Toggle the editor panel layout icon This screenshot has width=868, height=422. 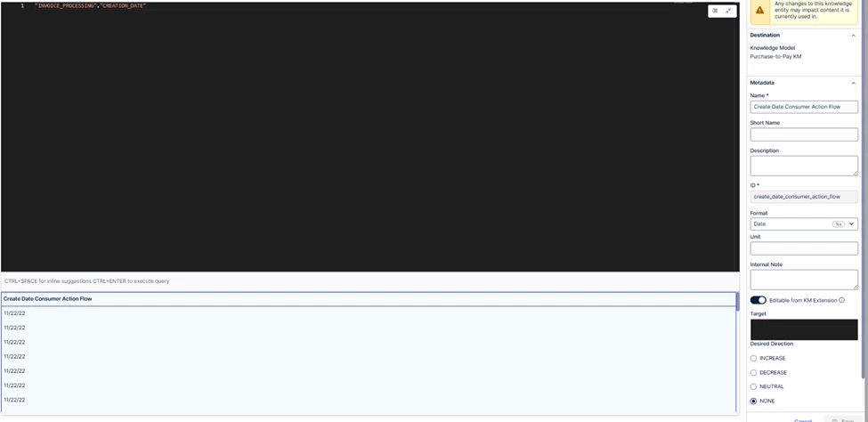[x=715, y=11]
